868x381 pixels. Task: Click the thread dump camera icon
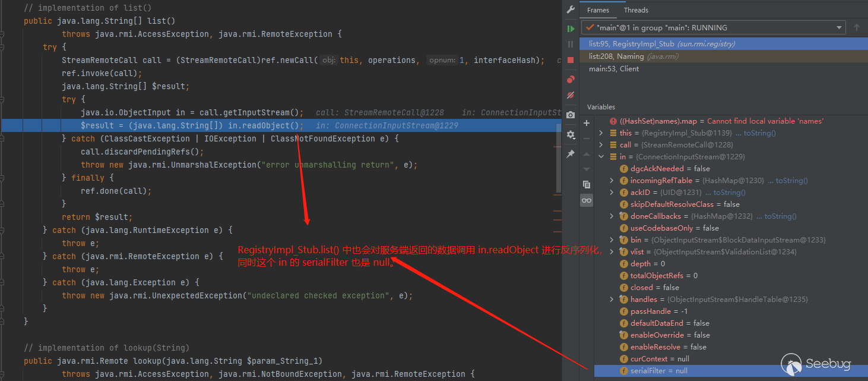571,115
